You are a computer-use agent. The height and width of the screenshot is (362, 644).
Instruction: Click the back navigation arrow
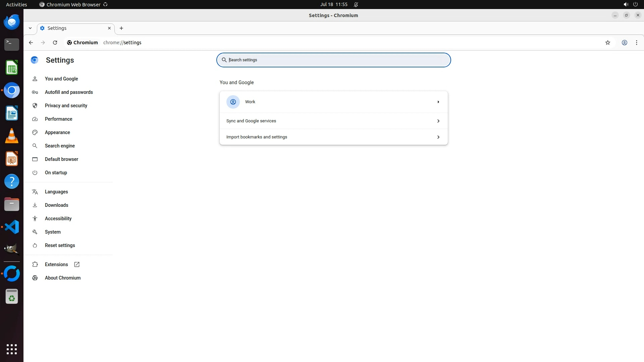31,43
